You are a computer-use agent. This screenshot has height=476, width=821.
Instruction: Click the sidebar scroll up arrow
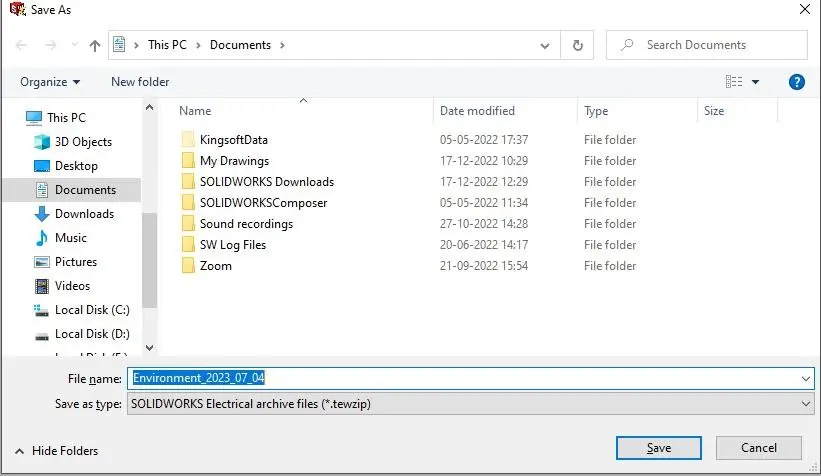(x=149, y=107)
